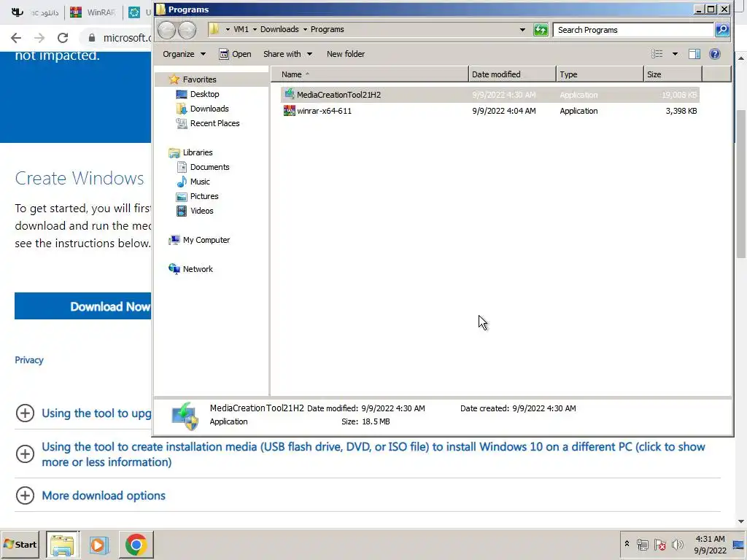Screen dimensions: 747x560
Task: Open the Pictures library icon
Action: click(182, 196)
